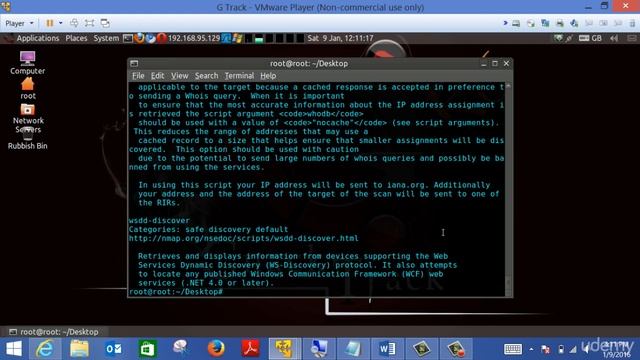Show hidden system tray icons arrow

click(531, 349)
